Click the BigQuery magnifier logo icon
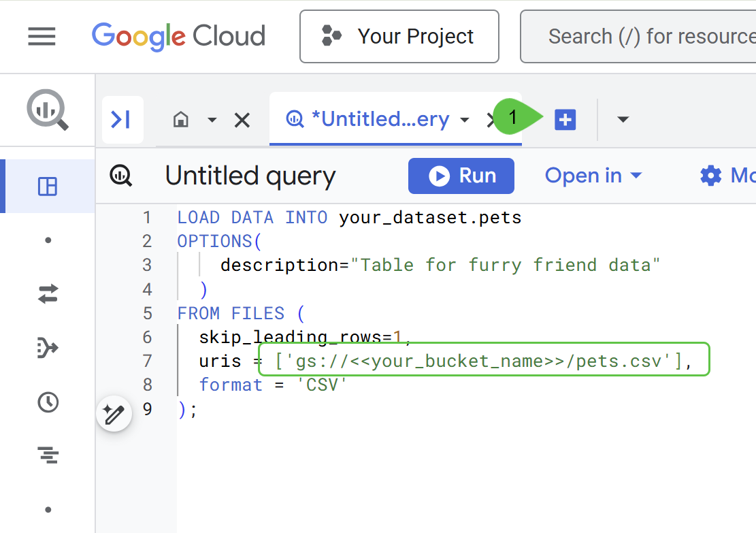 pos(47,110)
